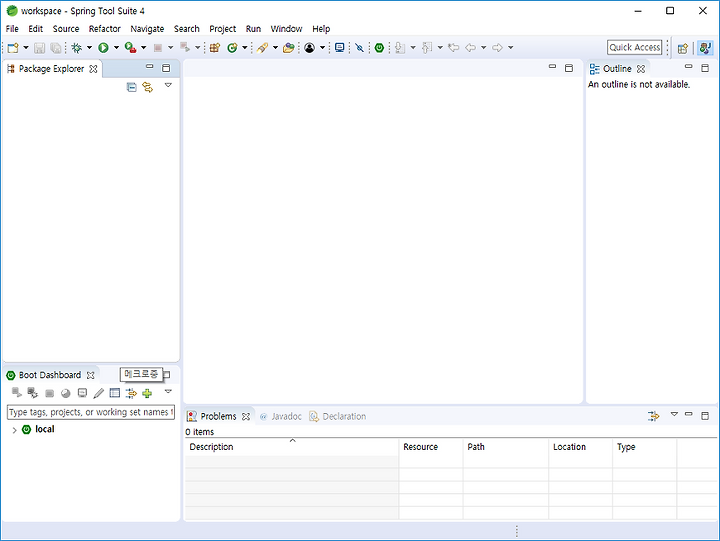This screenshot has width=720, height=541.
Task: Open the Package Explorer view menu triangle
Action: (x=168, y=85)
